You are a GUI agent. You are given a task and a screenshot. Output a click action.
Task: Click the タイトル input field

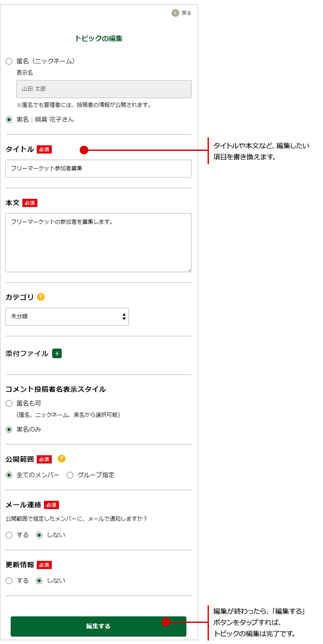click(98, 169)
